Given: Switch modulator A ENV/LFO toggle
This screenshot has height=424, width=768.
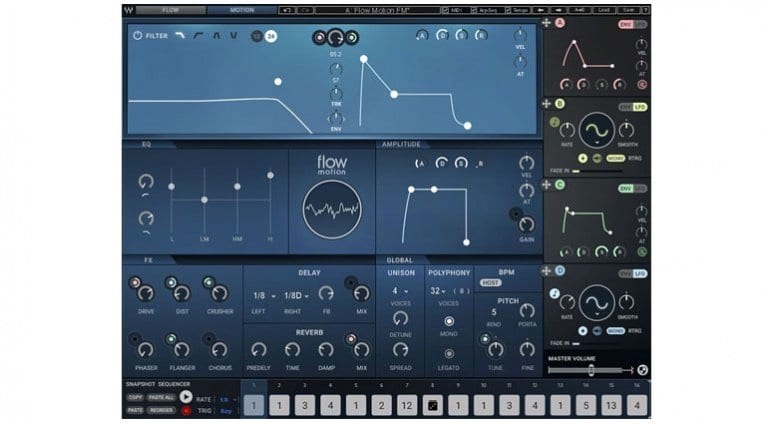Looking at the screenshot, I should (x=632, y=24).
